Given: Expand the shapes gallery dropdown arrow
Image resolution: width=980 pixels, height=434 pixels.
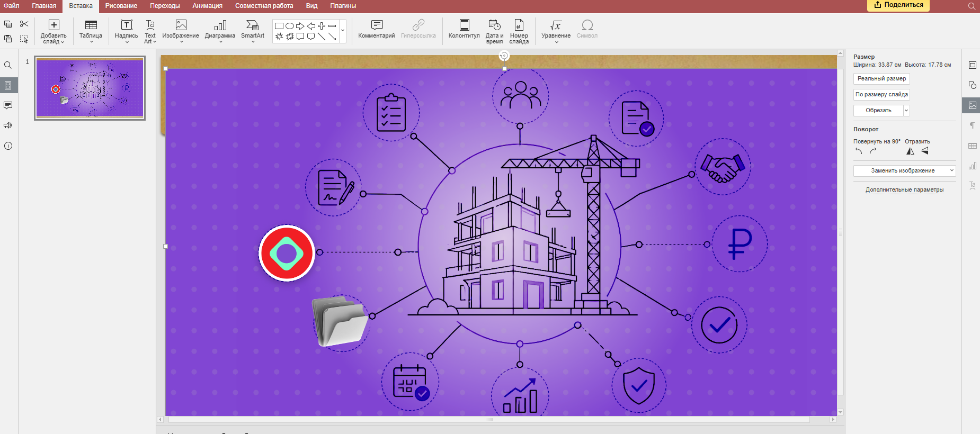Looking at the screenshot, I should (343, 31).
